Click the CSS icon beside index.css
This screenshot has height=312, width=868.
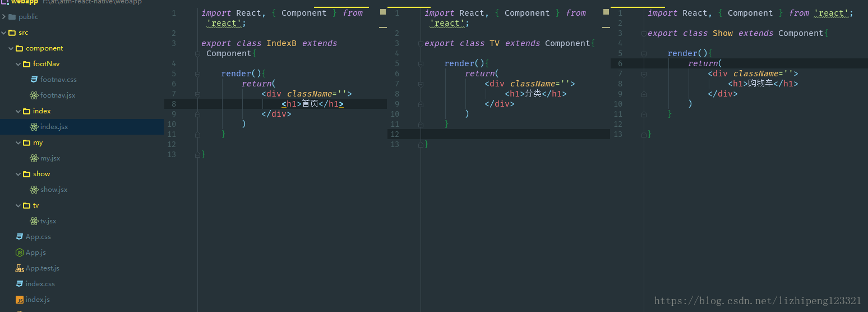tap(20, 284)
